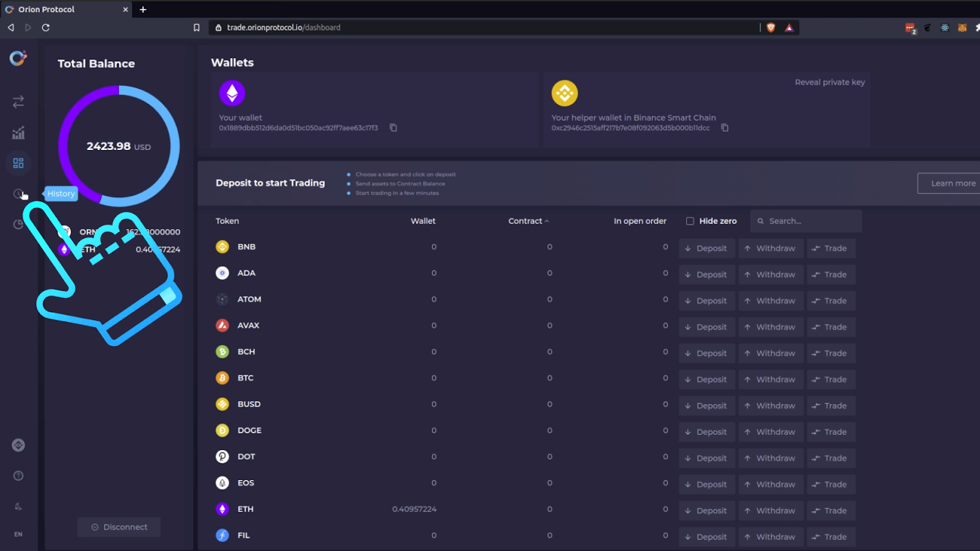Select the ETH wallet balance 0.40957224
This screenshot has width=980, height=551.
[415, 509]
